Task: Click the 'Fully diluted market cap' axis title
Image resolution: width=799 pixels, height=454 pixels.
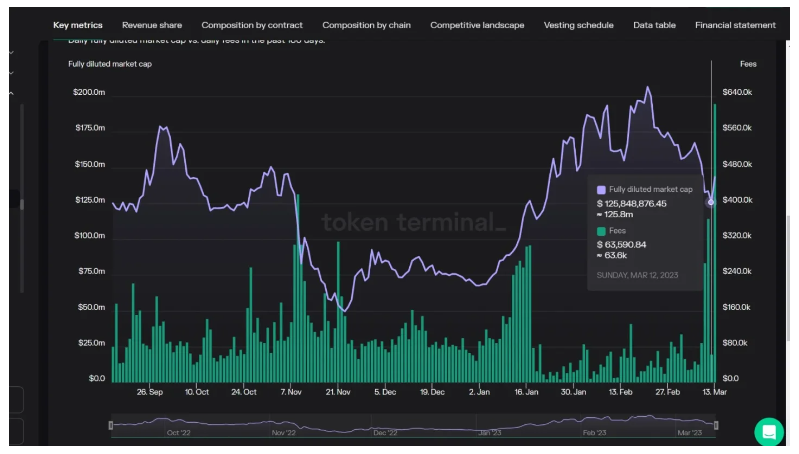Action: point(110,64)
